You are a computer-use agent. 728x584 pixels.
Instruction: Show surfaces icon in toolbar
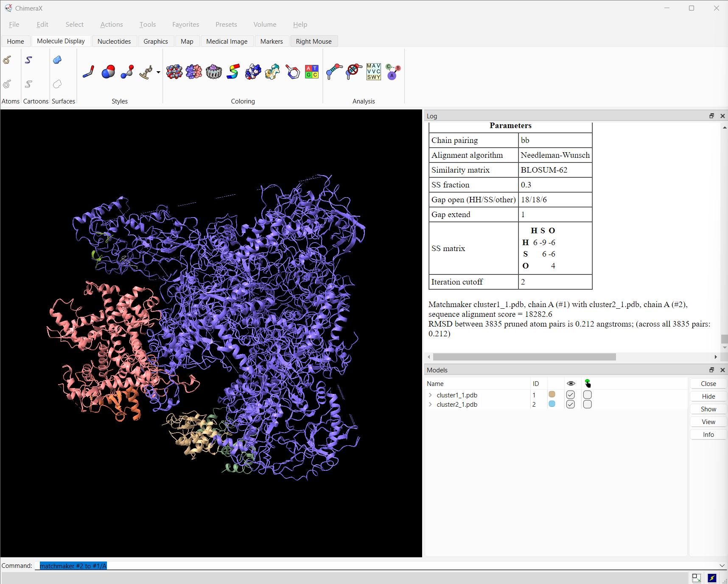click(x=57, y=60)
